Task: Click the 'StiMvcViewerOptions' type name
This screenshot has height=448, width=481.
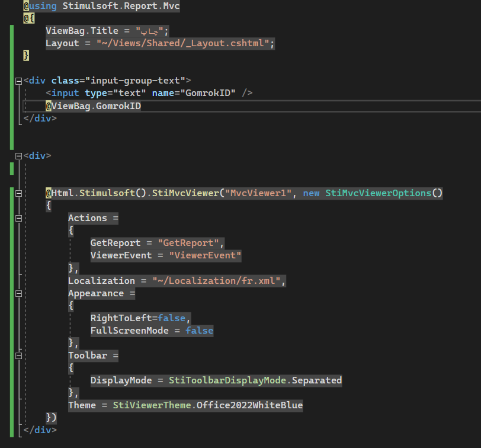Action: pos(379,193)
